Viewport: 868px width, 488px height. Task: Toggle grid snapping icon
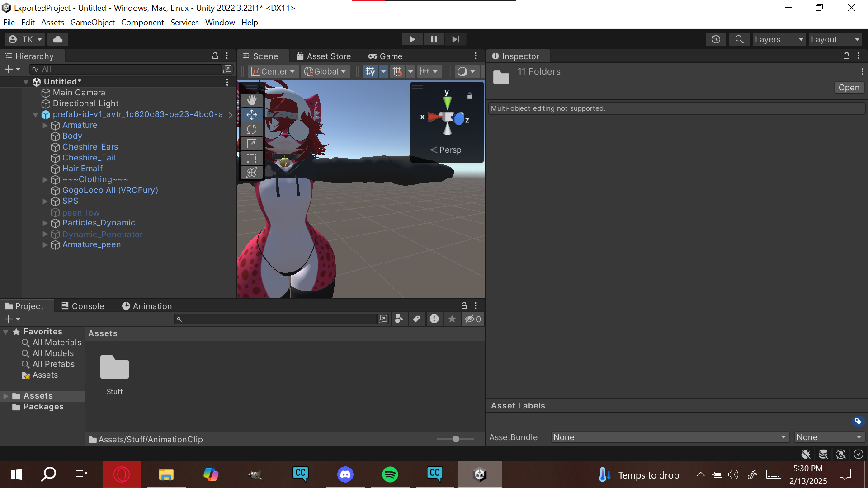(x=397, y=71)
